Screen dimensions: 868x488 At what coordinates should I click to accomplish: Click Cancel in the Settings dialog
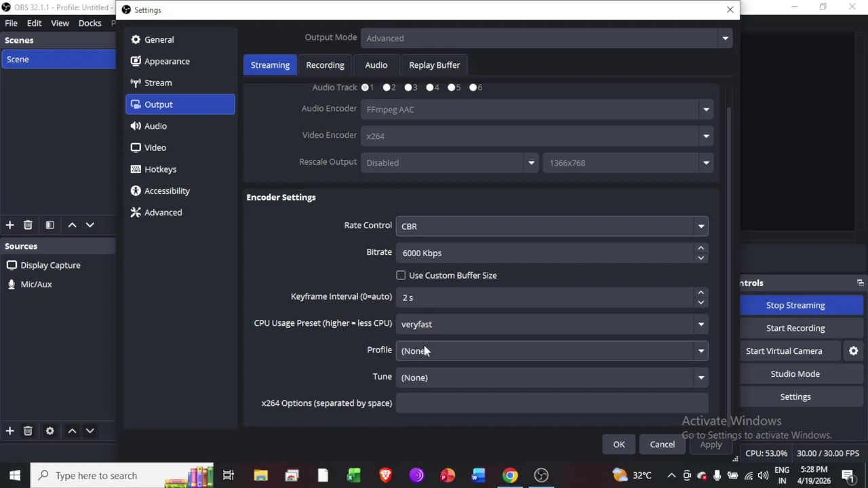tap(662, 445)
